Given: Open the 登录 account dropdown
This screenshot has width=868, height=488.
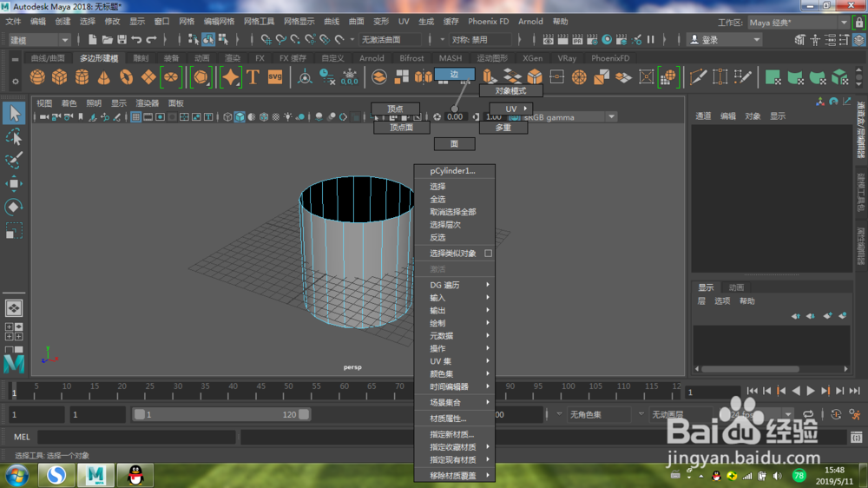Looking at the screenshot, I should 724,40.
